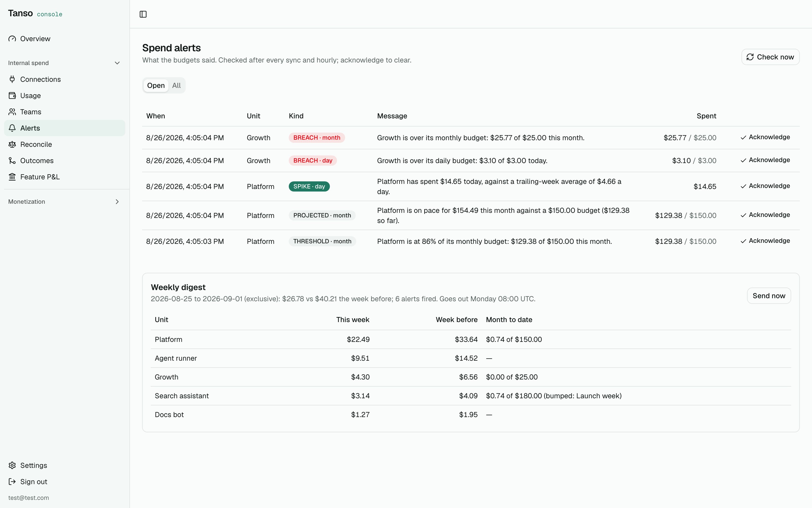
Task: Click Agent runner row in Weekly digest
Action: click(471, 358)
